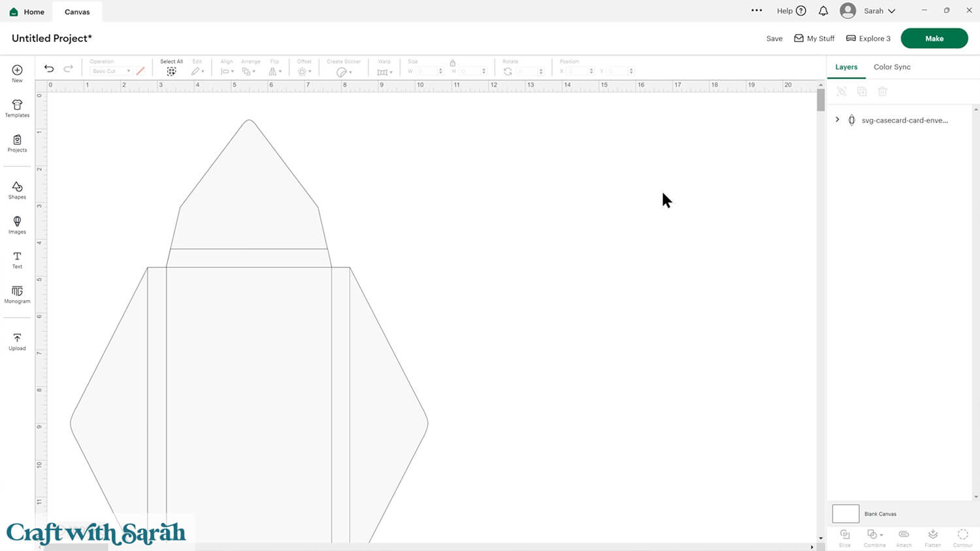Click the Upload icon
The width and height of the screenshot is (980, 551).
(x=17, y=342)
